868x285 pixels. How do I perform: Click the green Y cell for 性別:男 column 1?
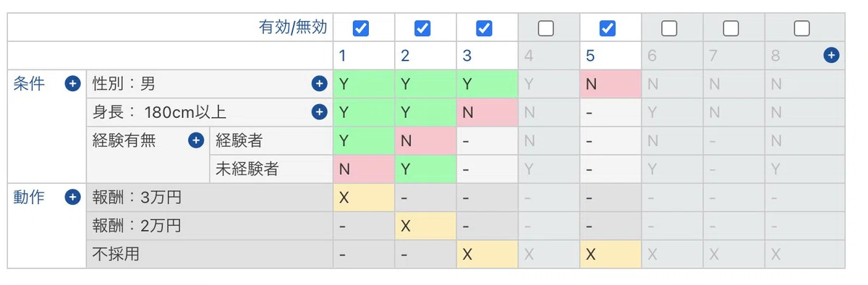tap(364, 84)
